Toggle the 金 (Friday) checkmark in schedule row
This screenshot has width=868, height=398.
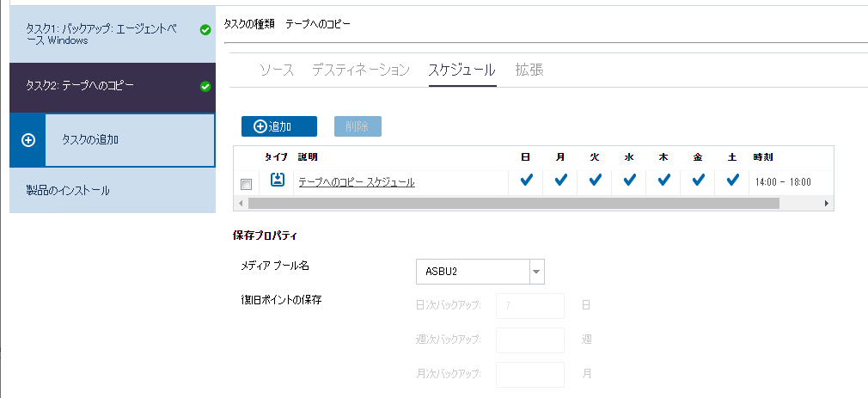698,180
